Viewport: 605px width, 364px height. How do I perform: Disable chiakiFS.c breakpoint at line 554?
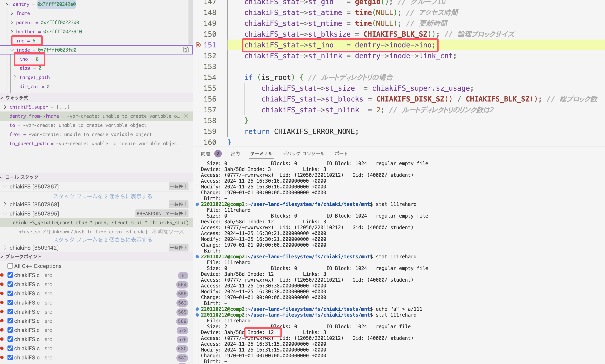[10, 284]
